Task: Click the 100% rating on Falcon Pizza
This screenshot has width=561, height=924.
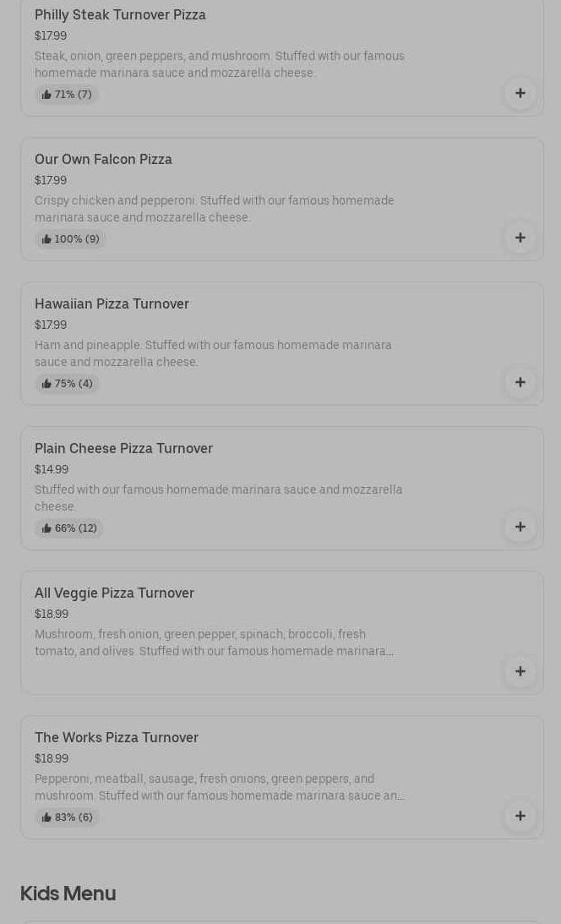Action: point(70,239)
